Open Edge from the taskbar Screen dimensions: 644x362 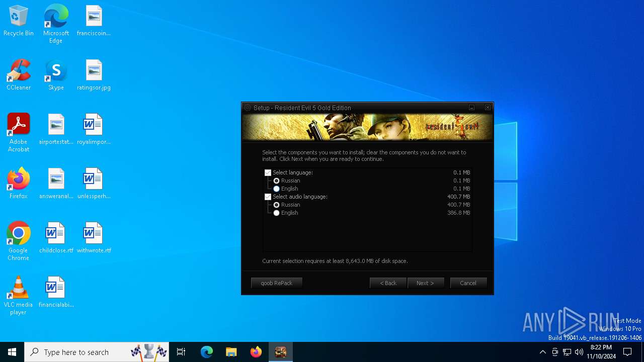point(207,352)
